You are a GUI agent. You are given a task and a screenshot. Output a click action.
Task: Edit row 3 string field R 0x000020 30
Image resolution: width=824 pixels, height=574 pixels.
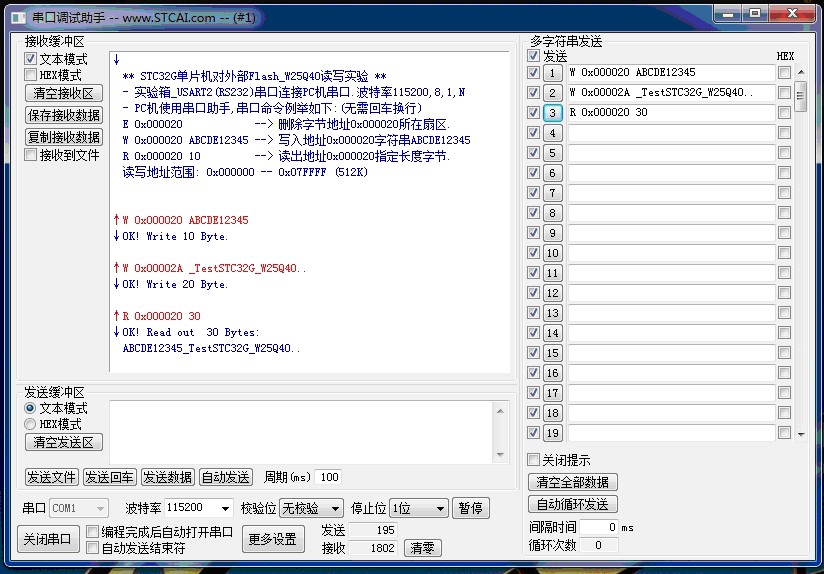coord(671,112)
